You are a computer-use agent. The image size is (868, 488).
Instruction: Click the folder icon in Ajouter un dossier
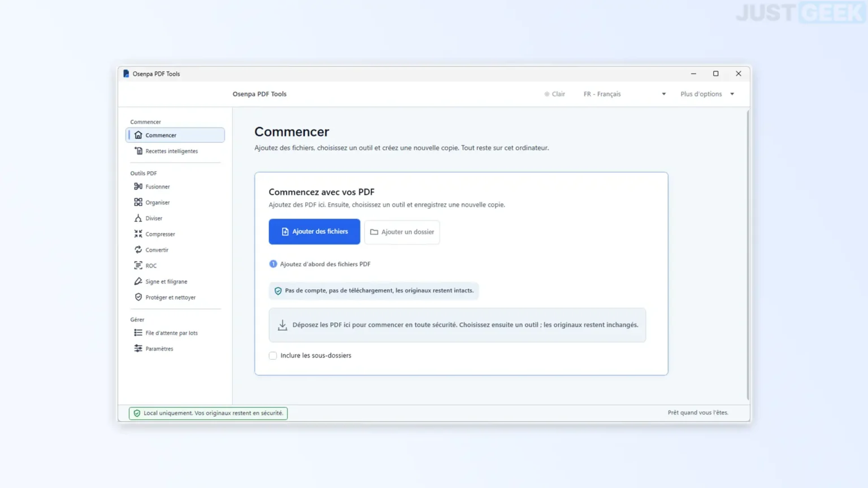[374, 232]
